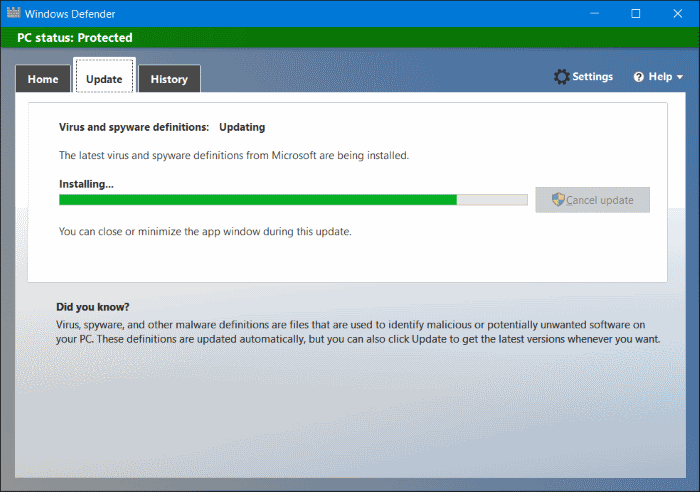
Task: Expand the Help dropdown arrow
Action: tap(679, 77)
